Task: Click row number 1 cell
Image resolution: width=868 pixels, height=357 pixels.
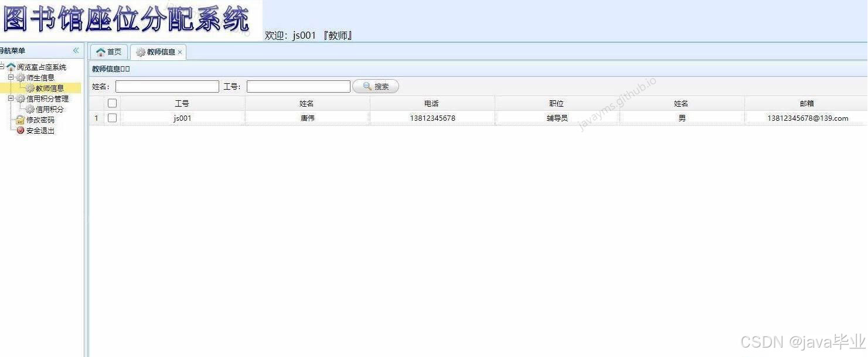Action: (x=97, y=118)
